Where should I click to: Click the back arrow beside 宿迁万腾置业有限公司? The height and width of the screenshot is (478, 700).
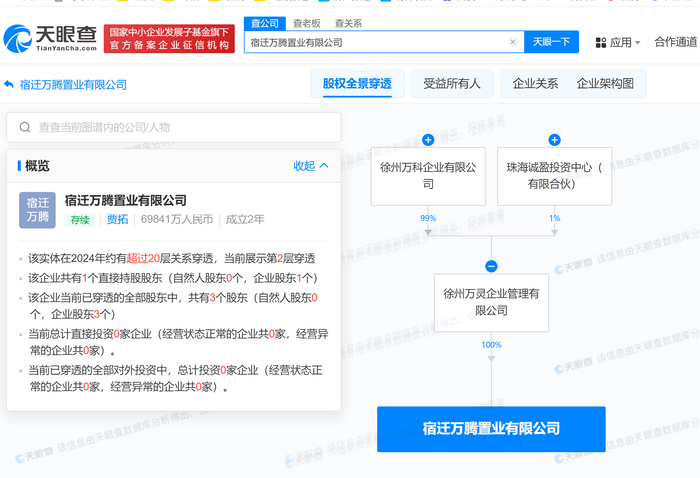coord(9,84)
